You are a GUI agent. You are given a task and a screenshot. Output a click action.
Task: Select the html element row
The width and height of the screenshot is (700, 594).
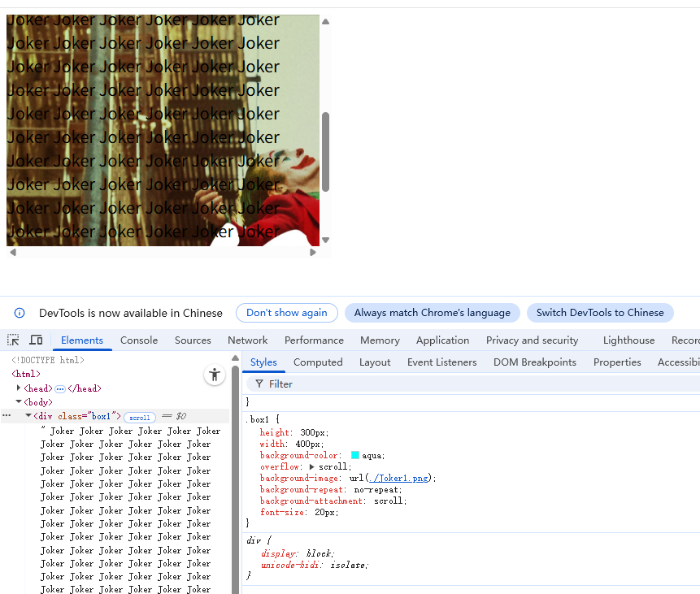pyautogui.click(x=26, y=374)
